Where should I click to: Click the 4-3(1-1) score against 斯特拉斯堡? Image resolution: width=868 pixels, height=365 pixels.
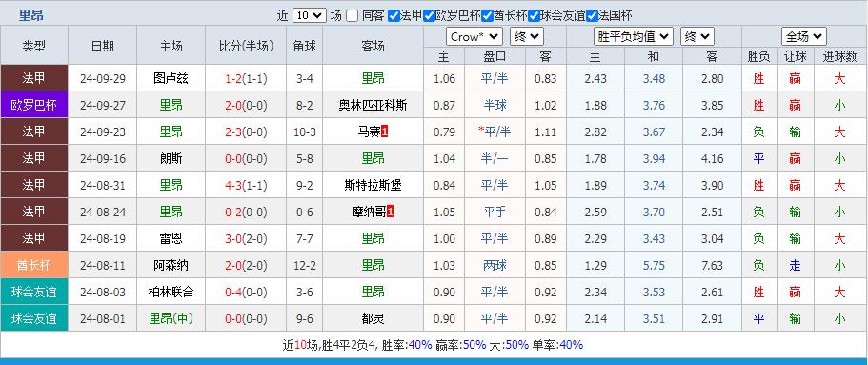click(246, 185)
